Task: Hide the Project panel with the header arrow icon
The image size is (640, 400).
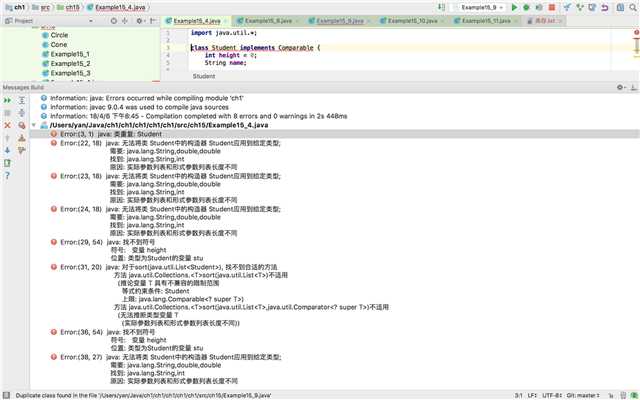Action: [153, 21]
